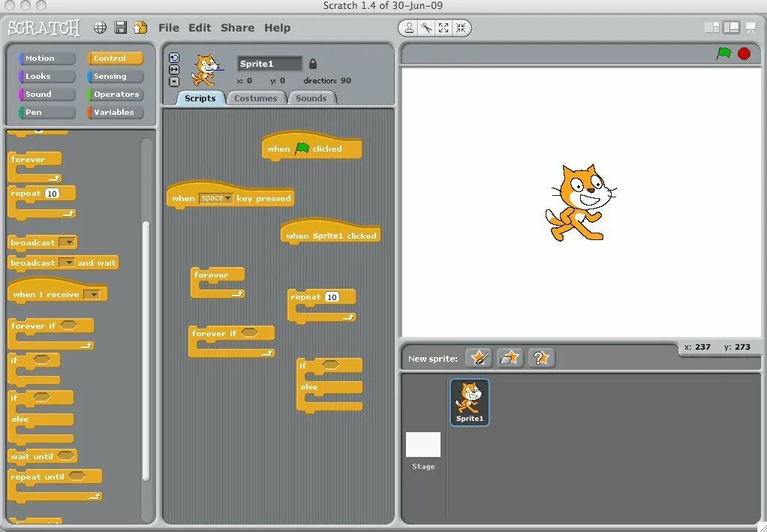
Task: Choose new sprite from file
Action: (510, 358)
